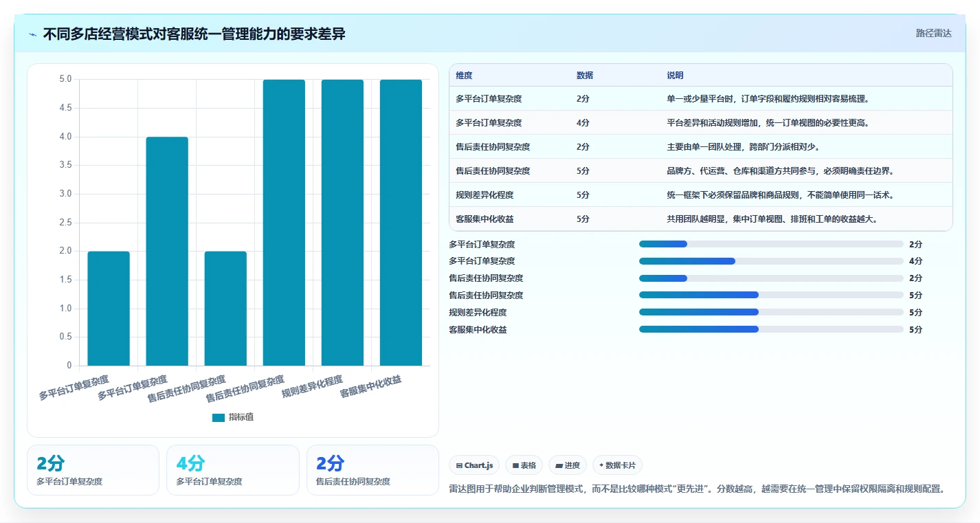Open the 2分 多平台订单复杂度 data card
Viewport: 980px width, 523px height.
click(x=93, y=470)
